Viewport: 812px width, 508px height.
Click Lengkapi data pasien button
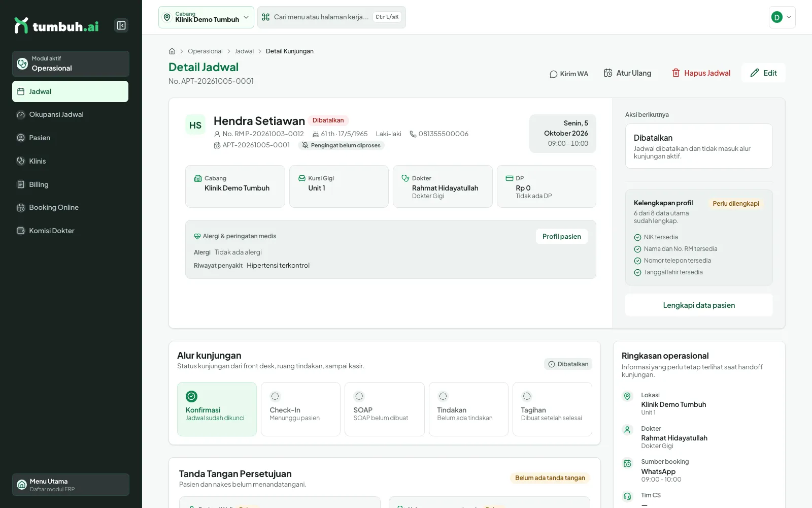coord(699,305)
